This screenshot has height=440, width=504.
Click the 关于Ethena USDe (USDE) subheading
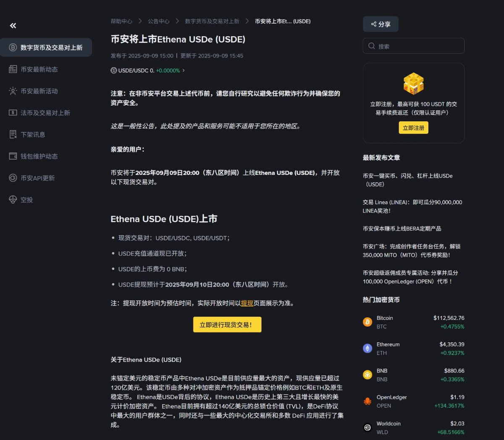point(146,360)
